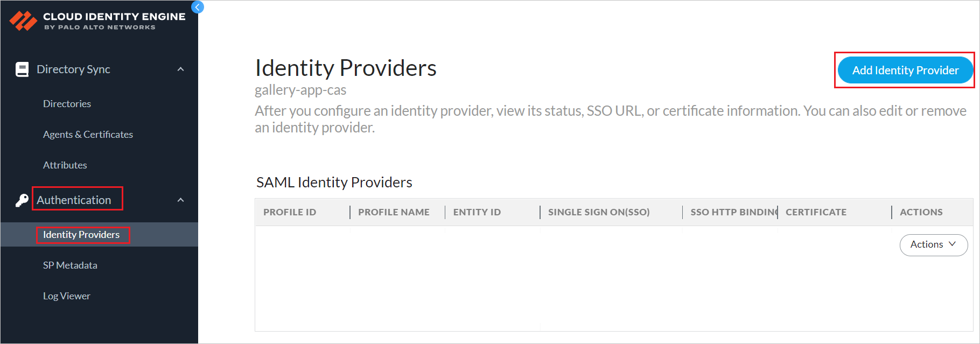The width and height of the screenshot is (980, 344).
Task: Collapse the sidebar with the blue arrow
Action: point(198,7)
